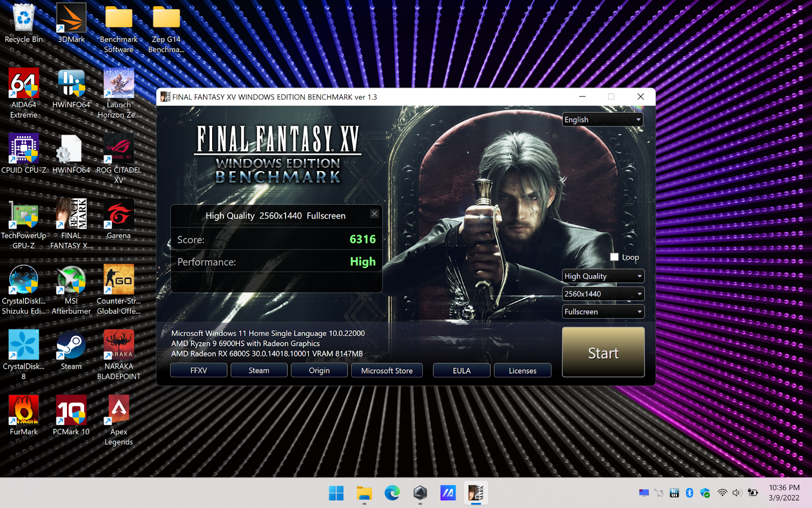Open the taskbar clock and date
The height and width of the screenshot is (508, 812).
tap(784, 493)
